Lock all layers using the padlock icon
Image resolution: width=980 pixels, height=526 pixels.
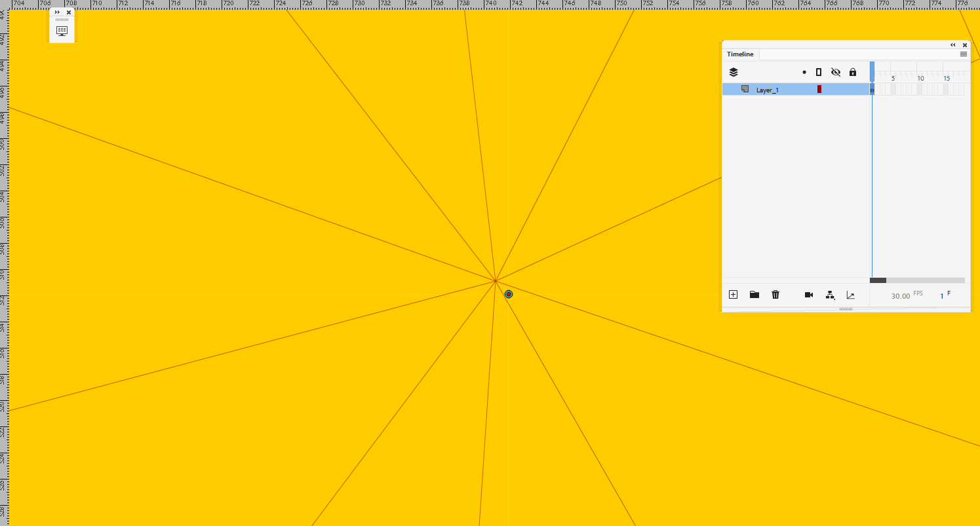(852, 71)
